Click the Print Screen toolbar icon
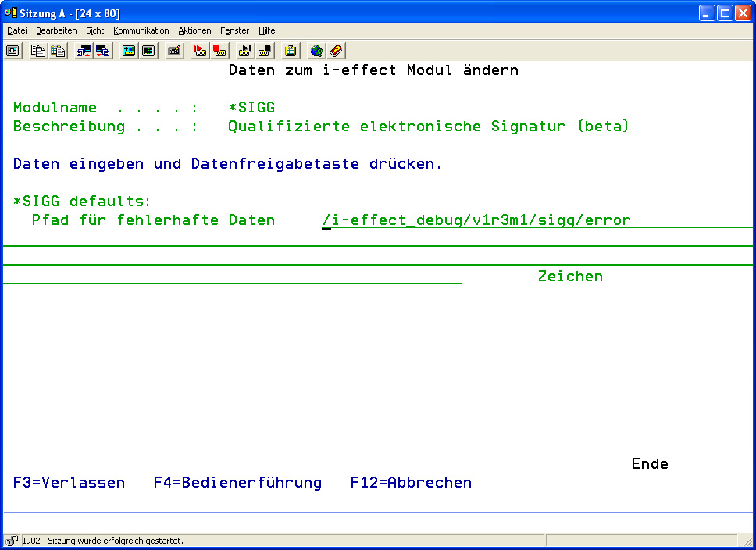756x550 pixels. pos(12,51)
